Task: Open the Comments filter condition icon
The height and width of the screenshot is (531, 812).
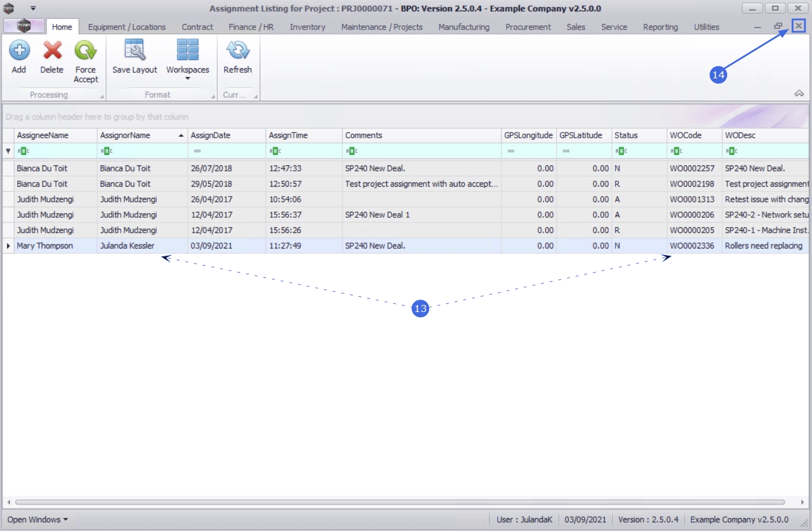Action: point(352,151)
